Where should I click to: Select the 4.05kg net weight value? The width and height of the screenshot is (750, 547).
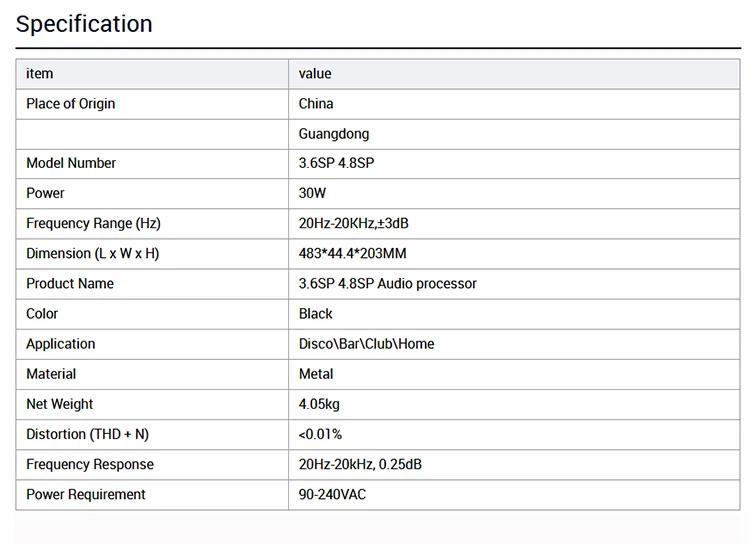click(319, 405)
